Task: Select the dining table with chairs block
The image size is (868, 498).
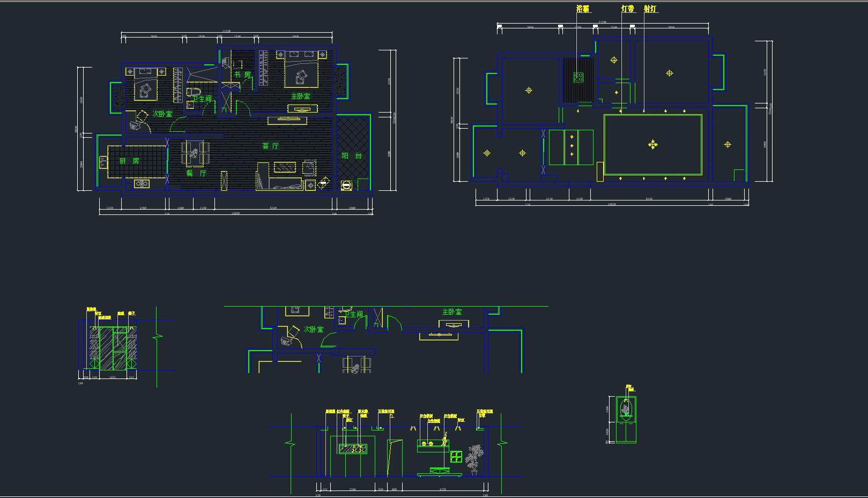Action: (194, 153)
